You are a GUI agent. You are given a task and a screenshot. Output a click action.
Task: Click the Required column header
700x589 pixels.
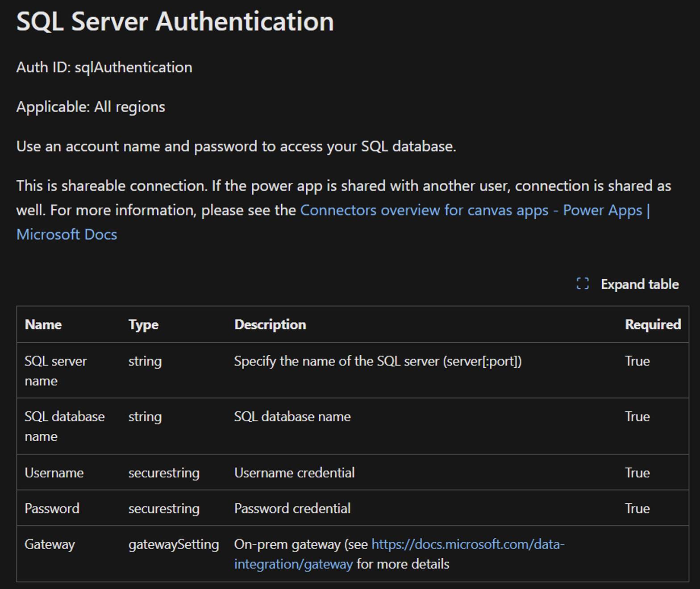click(x=653, y=324)
